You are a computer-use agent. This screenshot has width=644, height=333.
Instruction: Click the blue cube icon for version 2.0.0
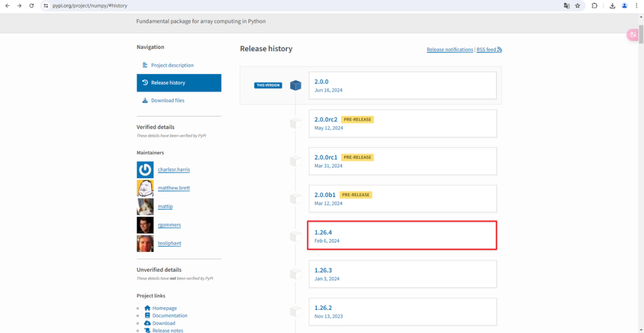tap(296, 85)
